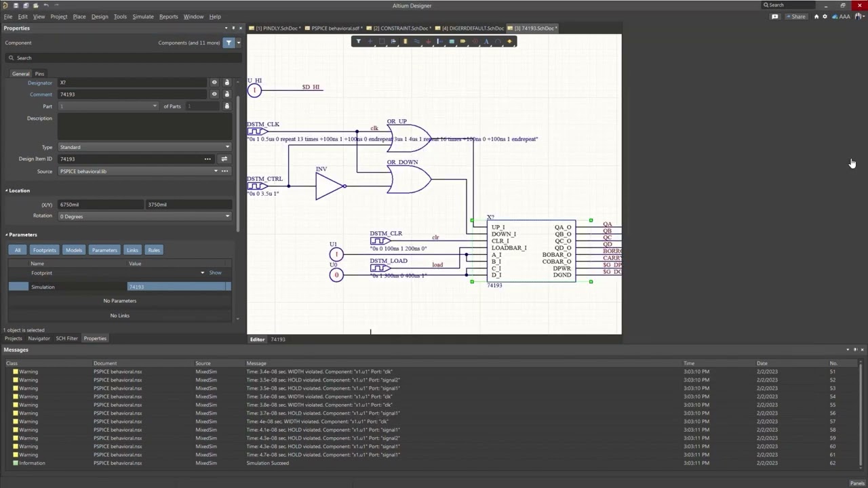Toggle the Designator lock icon

point(226,83)
